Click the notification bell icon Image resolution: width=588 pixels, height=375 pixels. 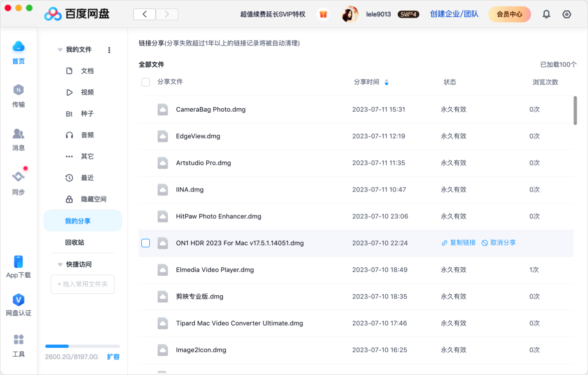point(546,15)
